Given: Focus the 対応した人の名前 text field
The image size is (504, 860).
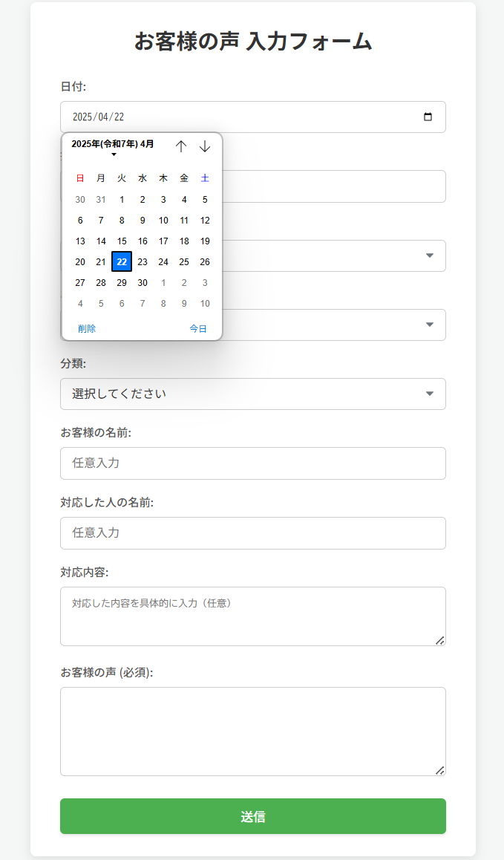Looking at the screenshot, I should [252, 532].
